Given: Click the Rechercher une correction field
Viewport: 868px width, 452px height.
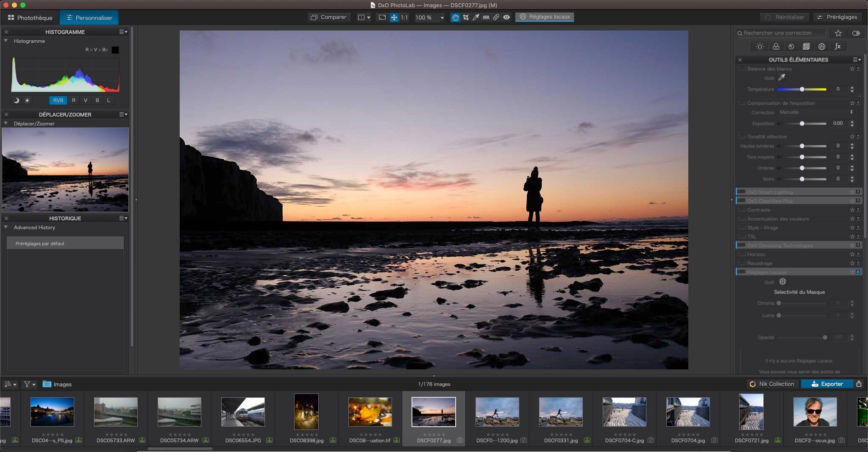Looking at the screenshot, I should (x=781, y=33).
